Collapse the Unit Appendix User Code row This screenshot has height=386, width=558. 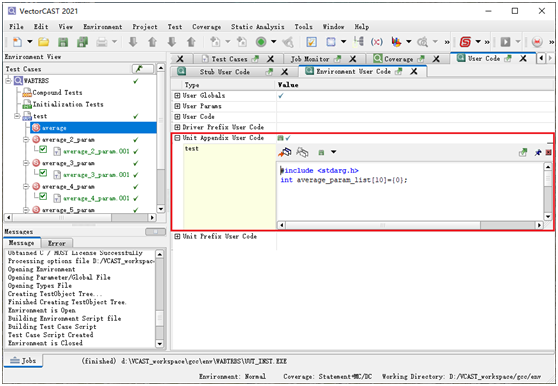[x=177, y=138]
